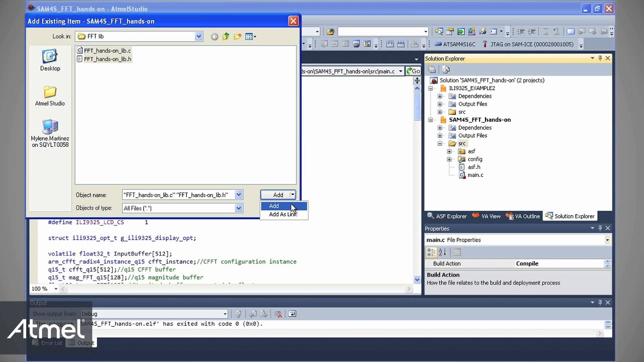
Task: Select main.c in Solution Explorer
Action: (x=475, y=175)
